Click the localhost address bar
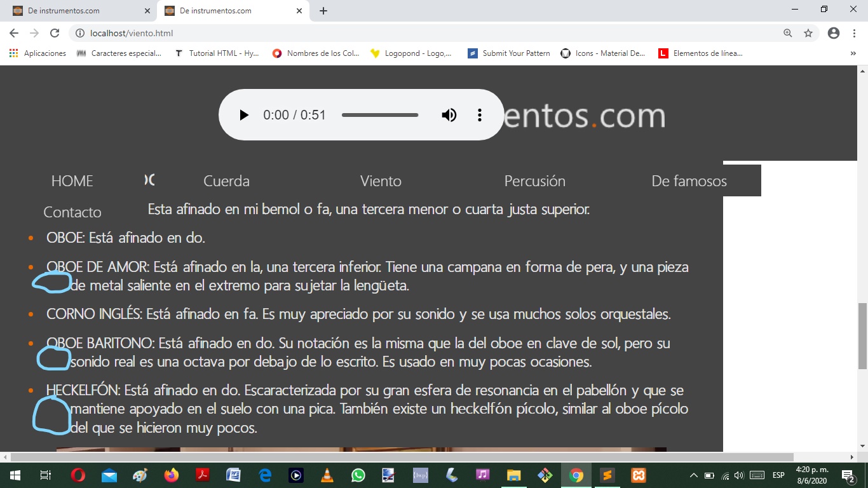Screen dimensions: 868x488 [x=381, y=33]
